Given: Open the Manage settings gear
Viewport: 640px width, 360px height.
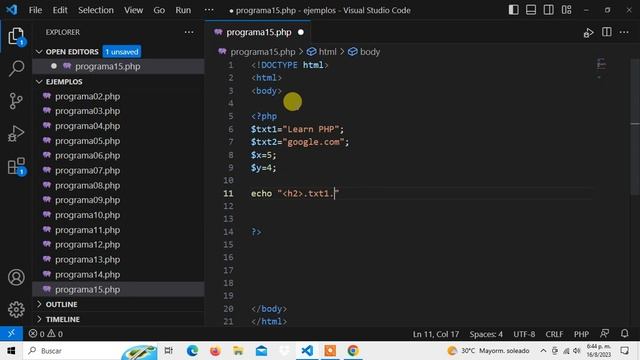Looking at the screenshot, I should coord(16,309).
